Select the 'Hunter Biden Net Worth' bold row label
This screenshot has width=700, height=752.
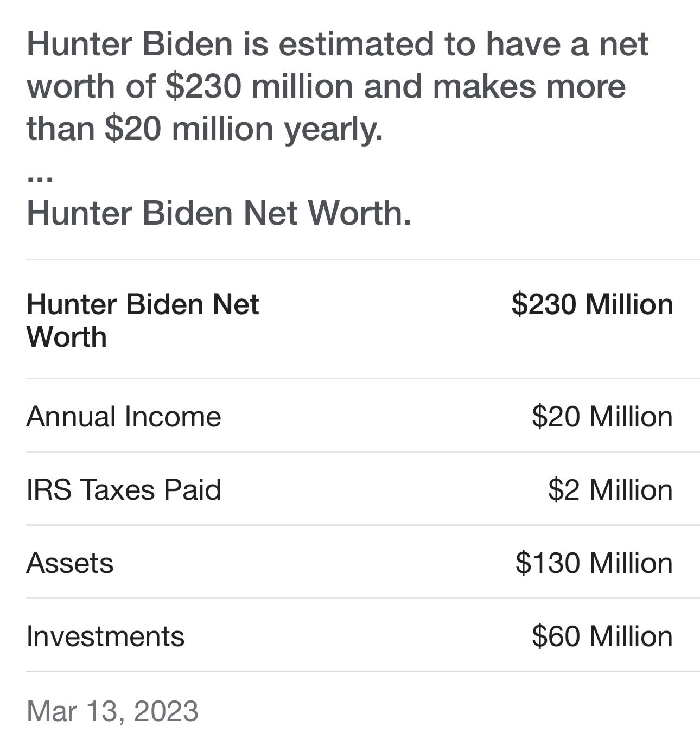[142, 320]
